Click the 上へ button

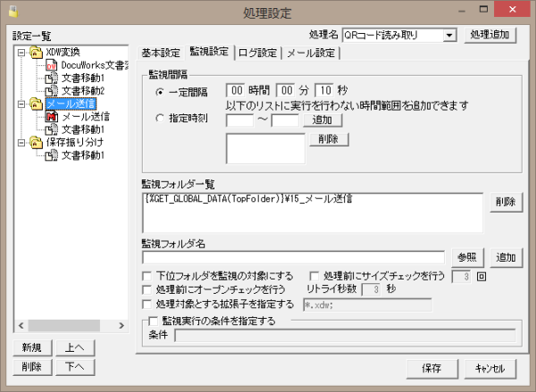pos(75,348)
